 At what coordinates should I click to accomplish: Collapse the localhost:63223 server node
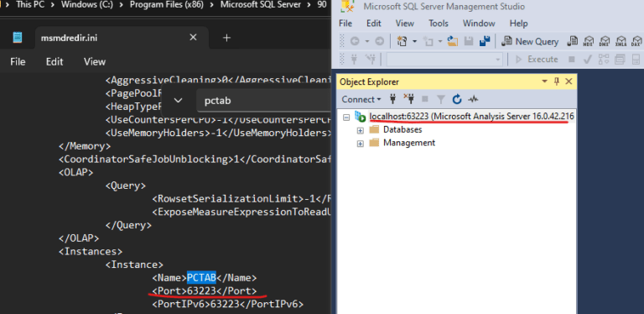point(346,118)
